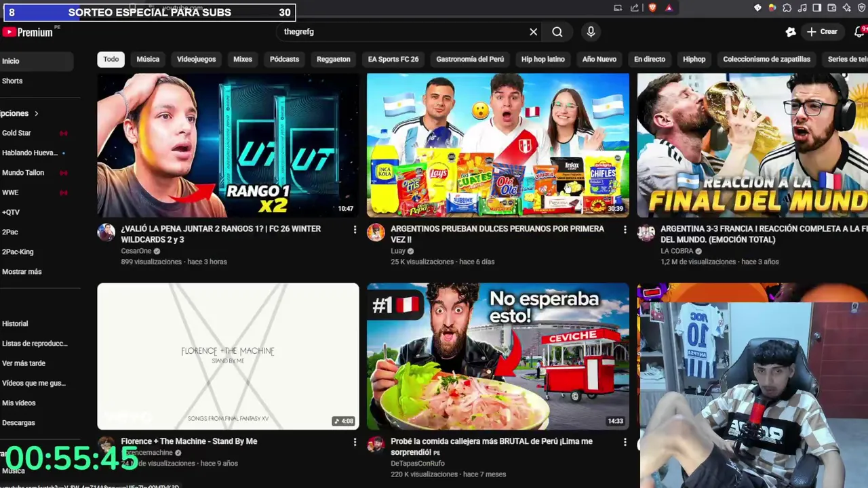Click the magnifier search button
Viewport: 868px width, 488px height.
557,32
